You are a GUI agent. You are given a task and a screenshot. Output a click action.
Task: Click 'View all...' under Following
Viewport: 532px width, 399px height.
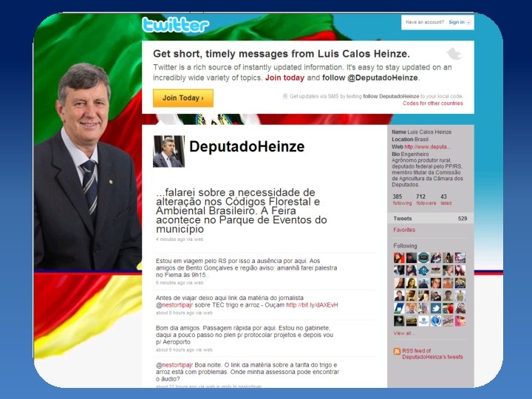[x=403, y=333]
